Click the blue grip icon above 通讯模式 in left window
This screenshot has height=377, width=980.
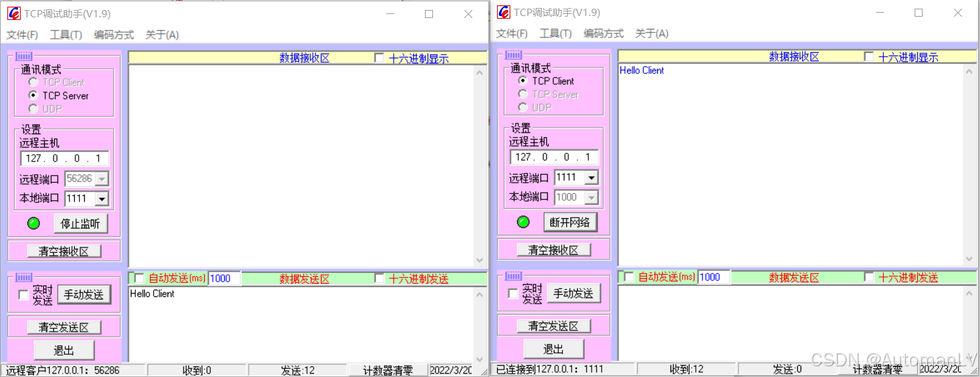pos(23,56)
